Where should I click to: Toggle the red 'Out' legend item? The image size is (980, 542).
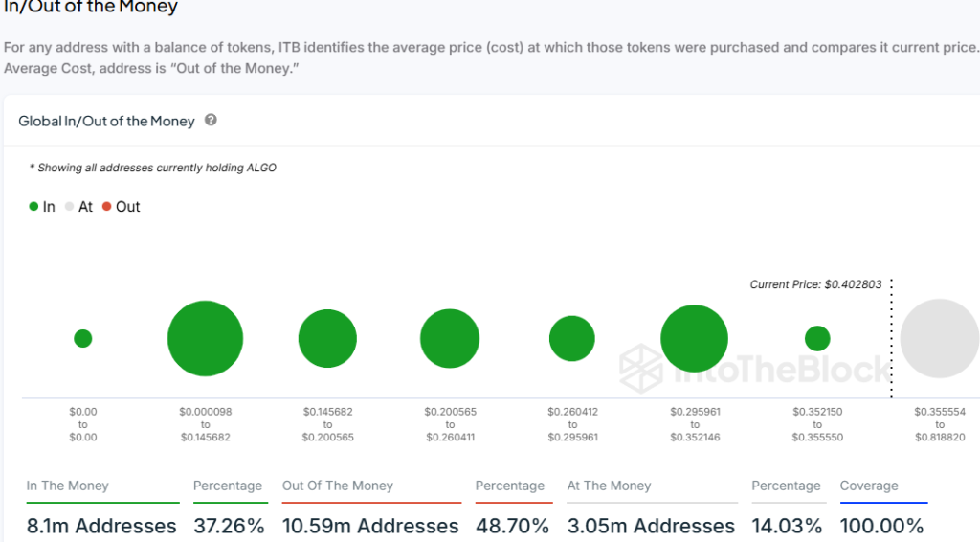click(x=121, y=207)
